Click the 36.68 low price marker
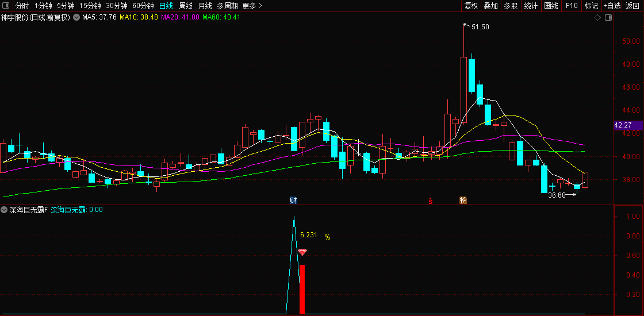The height and width of the screenshot is (316, 644). 557,195
